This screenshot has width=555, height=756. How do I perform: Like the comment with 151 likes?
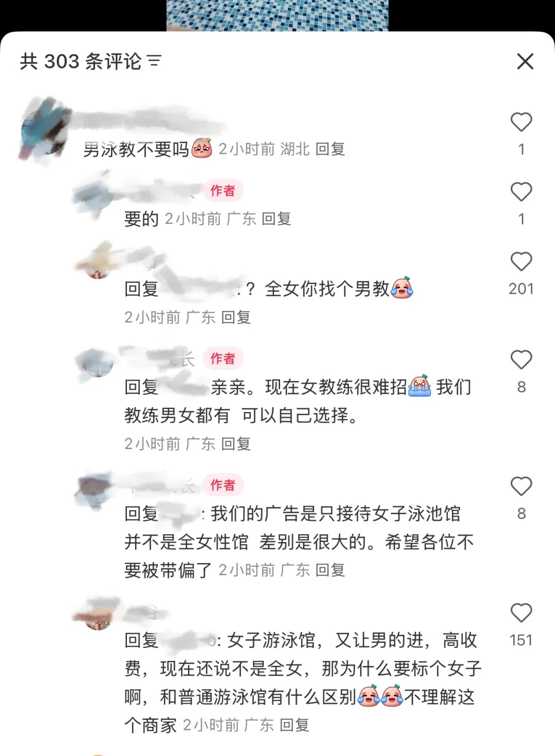[521, 613]
